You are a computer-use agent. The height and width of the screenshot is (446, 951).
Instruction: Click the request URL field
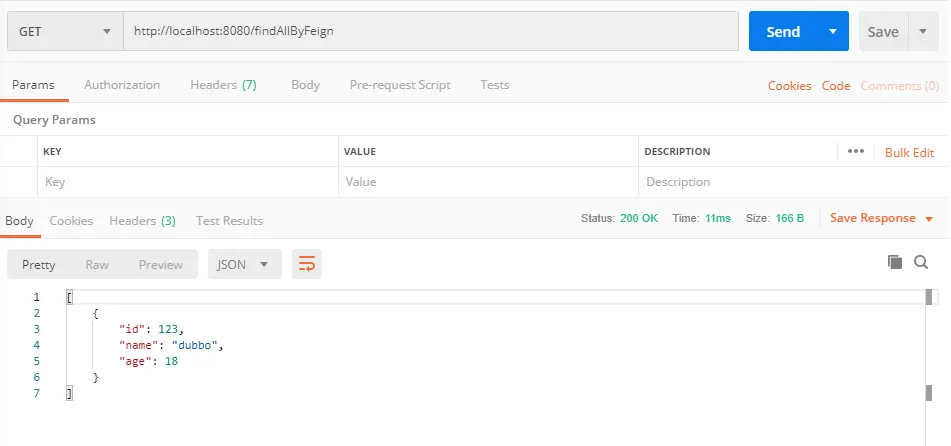431,31
